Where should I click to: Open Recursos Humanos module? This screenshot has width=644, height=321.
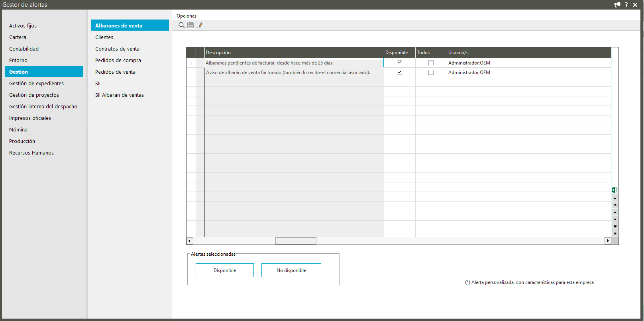coord(44,153)
